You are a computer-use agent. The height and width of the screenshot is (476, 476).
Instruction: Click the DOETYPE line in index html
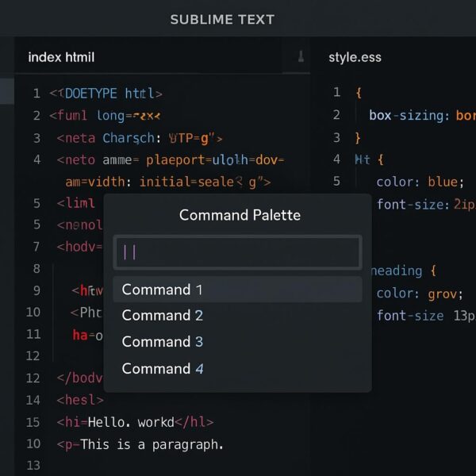[106, 94]
